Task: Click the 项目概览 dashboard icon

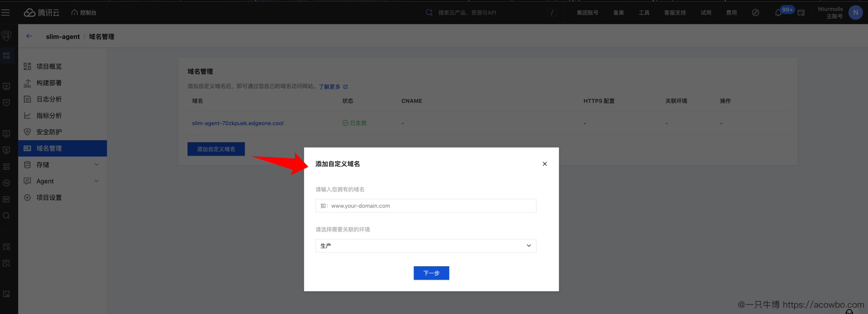Action: point(27,66)
